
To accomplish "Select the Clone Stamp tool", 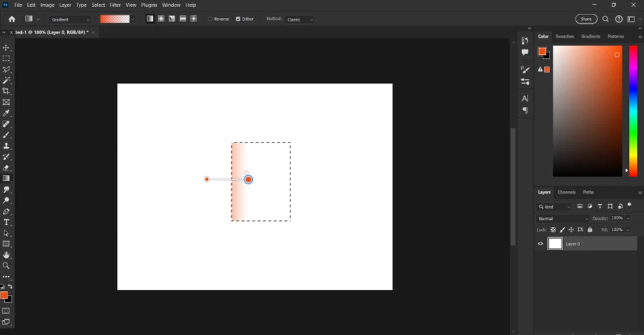I will coord(6,146).
